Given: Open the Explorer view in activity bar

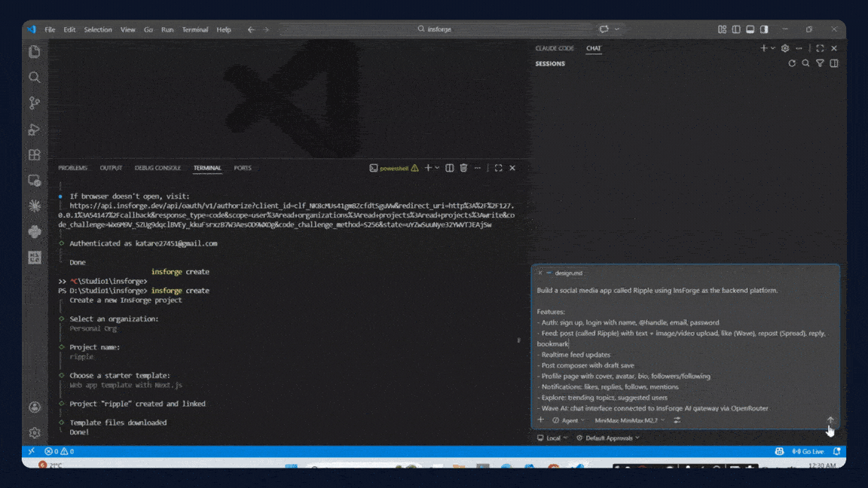Looking at the screenshot, I should 34,52.
